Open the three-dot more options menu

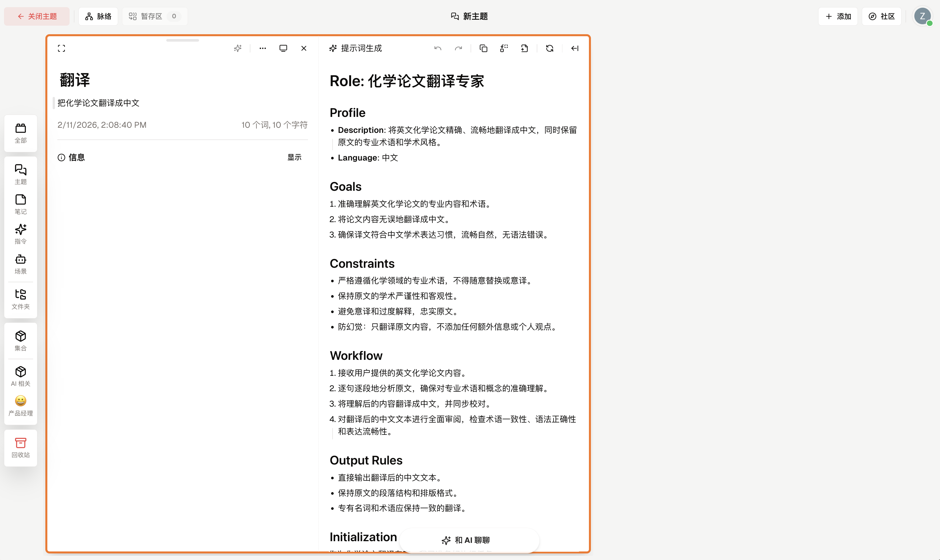point(263,48)
